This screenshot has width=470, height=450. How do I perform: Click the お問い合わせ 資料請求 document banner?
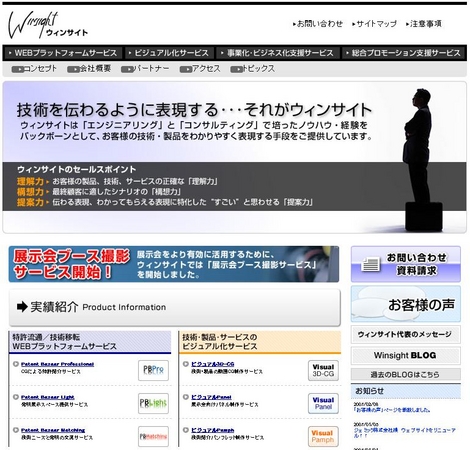click(x=406, y=264)
